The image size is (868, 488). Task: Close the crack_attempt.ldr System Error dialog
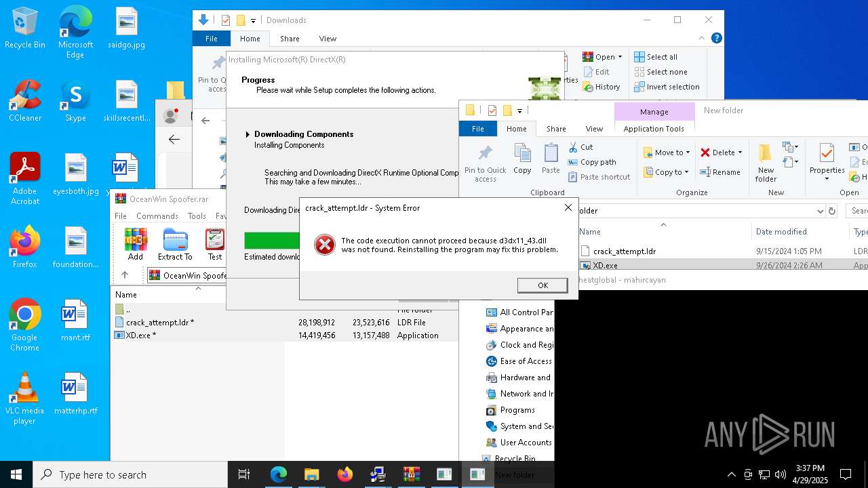568,207
